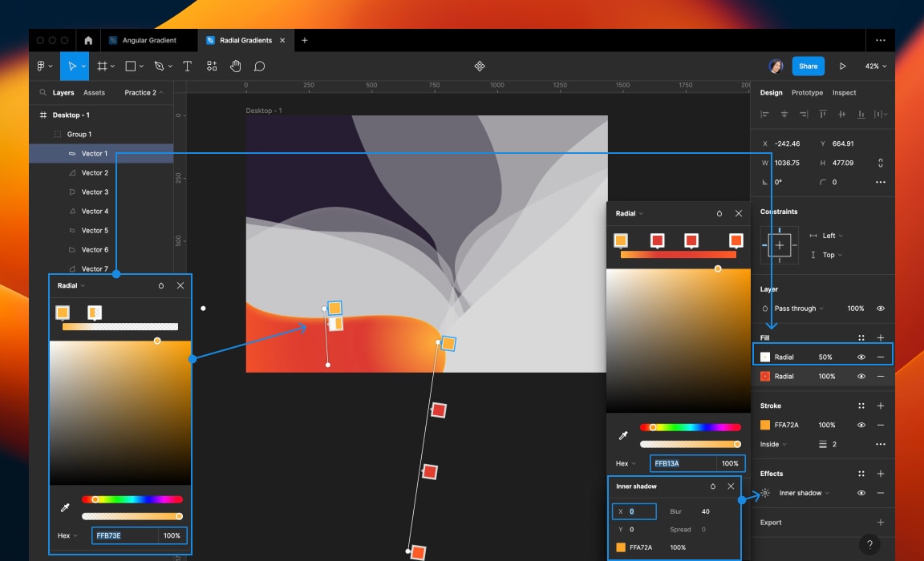924x561 pixels.
Task: Open Hex color mode dropdown in right picker
Action: coord(626,463)
